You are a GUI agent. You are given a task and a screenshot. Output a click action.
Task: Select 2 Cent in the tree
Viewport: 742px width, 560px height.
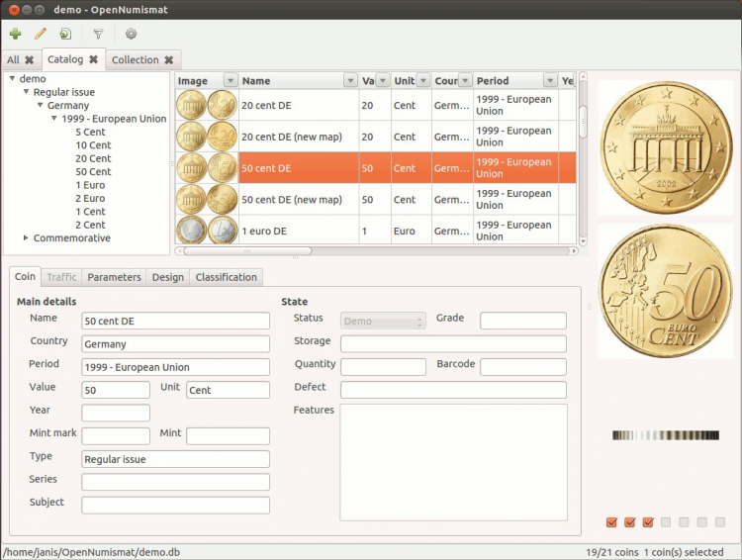coord(90,225)
